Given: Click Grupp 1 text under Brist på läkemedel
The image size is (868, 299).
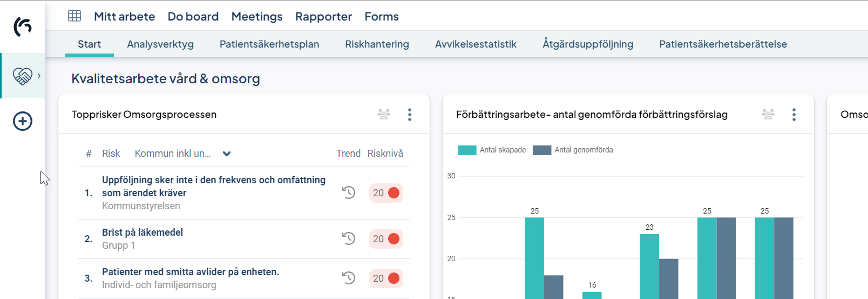Looking at the screenshot, I should pyautogui.click(x=119, y=245).
